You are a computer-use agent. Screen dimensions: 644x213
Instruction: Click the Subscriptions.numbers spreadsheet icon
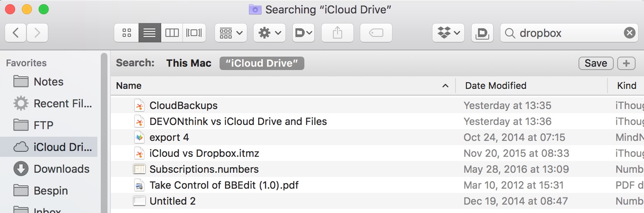[x=139, y=169]
